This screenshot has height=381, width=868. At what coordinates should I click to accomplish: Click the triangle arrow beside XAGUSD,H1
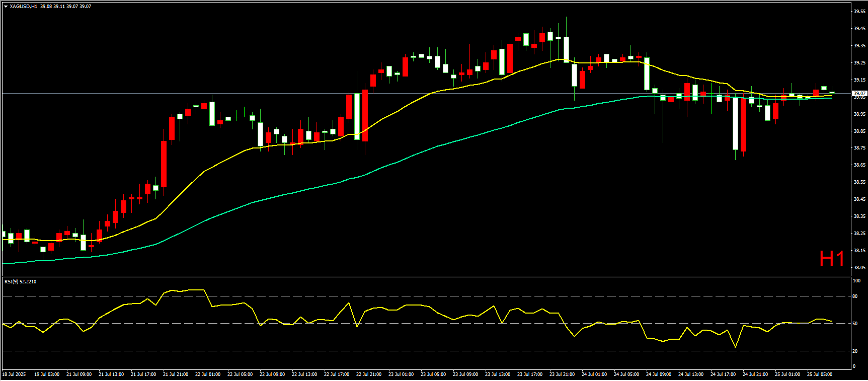(6, 7)
